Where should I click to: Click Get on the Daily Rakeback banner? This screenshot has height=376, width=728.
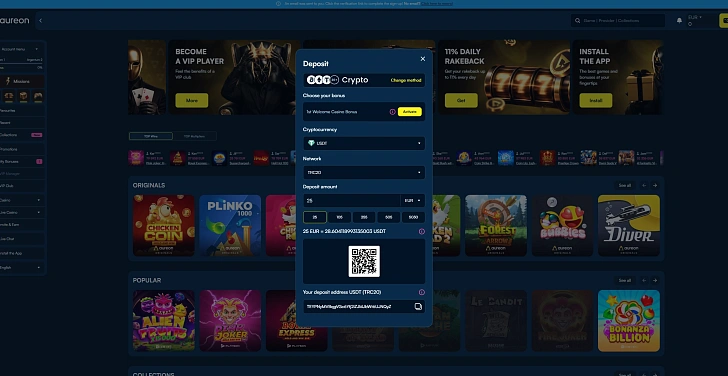point(461,100)
